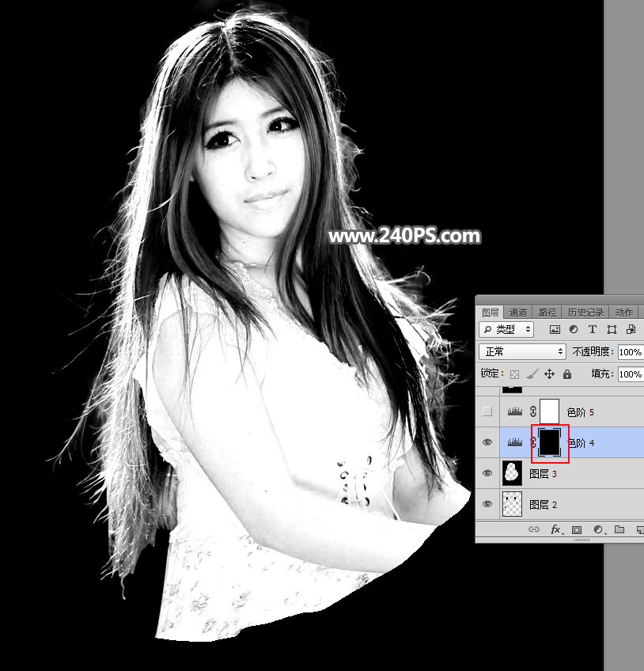Screen dimensions: 644x671
Task: Select the 图层 2 thumbnail
Action: click(x=512, y=504)
